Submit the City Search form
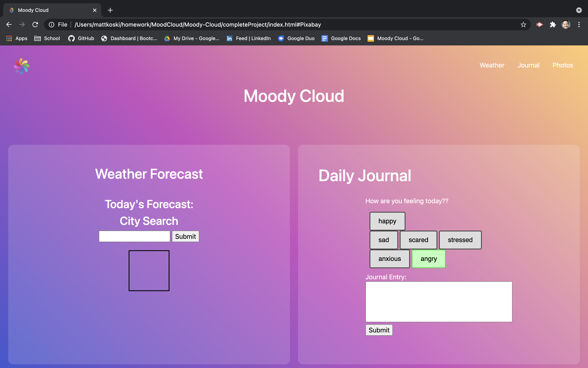The image size is (588, 368). [x=186, y=236]
